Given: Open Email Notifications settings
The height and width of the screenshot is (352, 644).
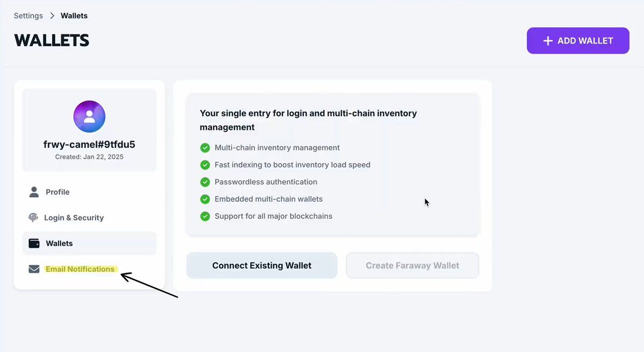Looking at the screenshot, I should [x=80, y=269].
